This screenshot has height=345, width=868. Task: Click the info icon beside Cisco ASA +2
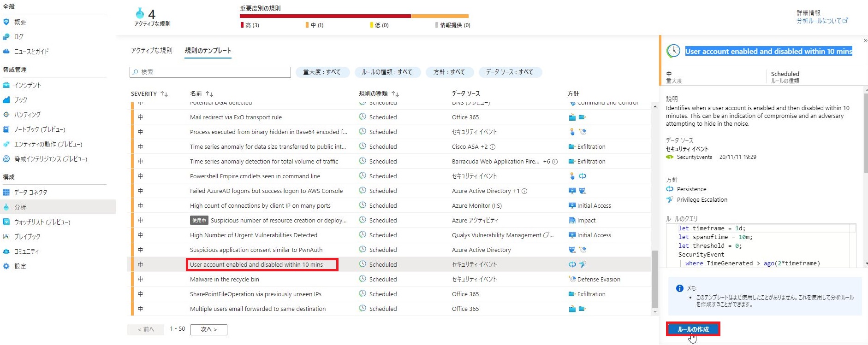(493, 147)
